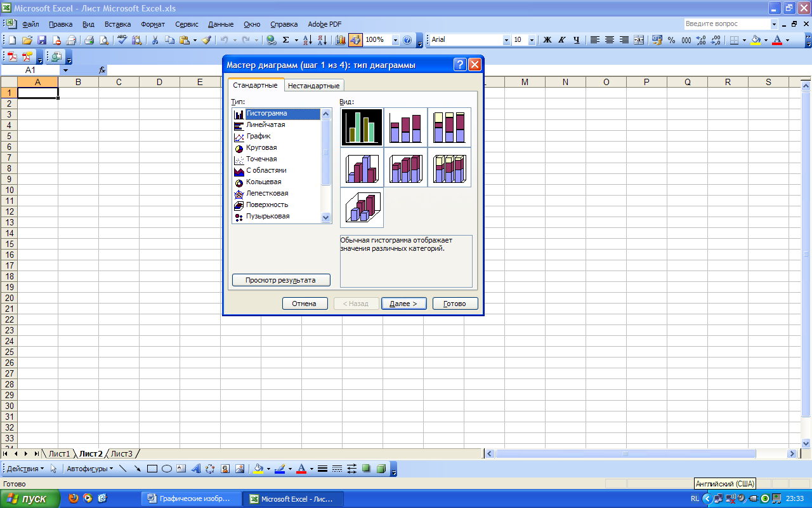Click the Print icon in the toolbar
812x508 pixels.
click(89, 40)
